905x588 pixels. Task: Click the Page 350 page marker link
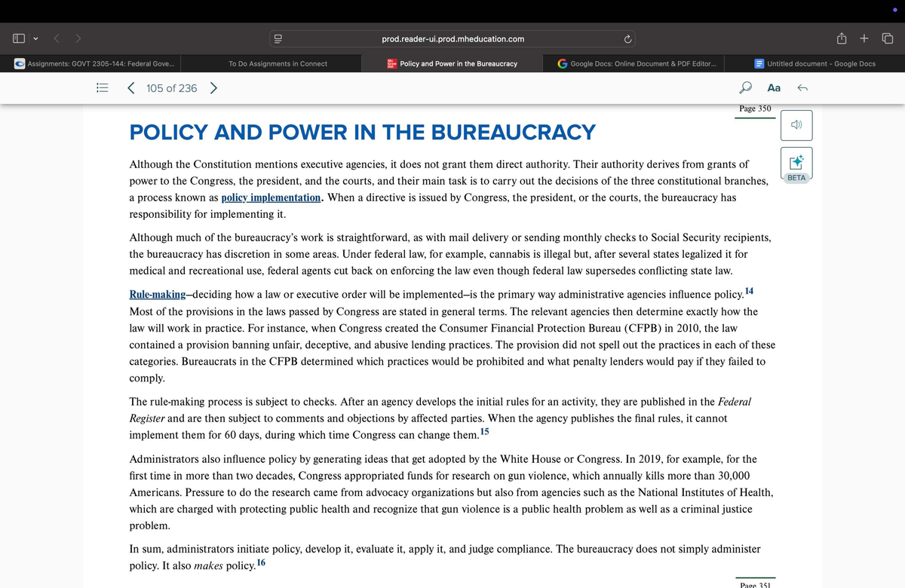(755, 109)
